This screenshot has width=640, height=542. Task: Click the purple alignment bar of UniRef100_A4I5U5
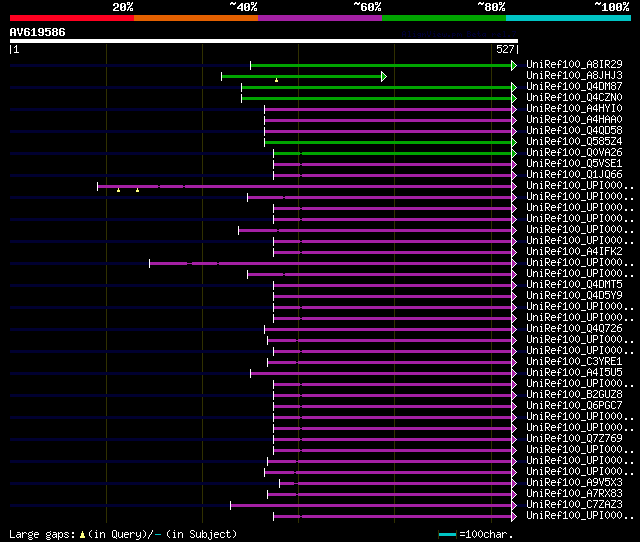[381, 374]
